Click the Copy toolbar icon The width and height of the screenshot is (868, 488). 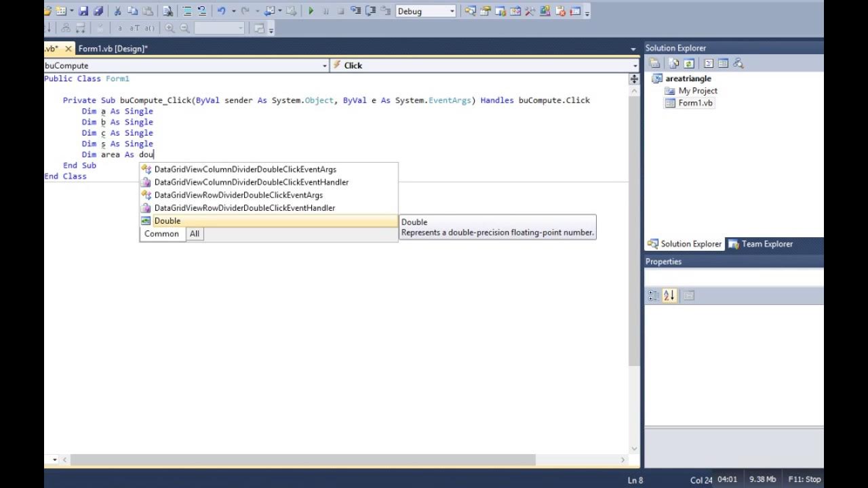tap(132, 11)
